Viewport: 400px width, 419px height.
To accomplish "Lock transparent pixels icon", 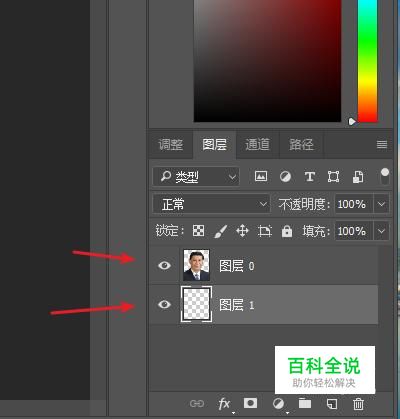I will point(199,231).
